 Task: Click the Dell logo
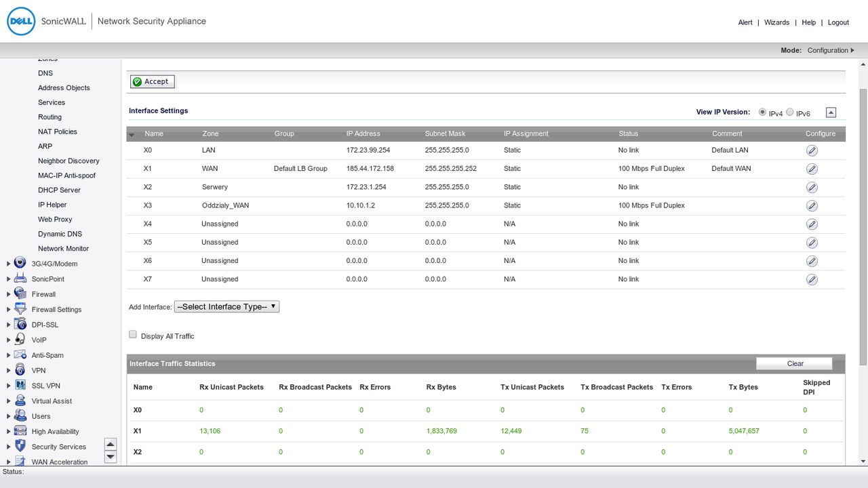[x=21, y=21]
